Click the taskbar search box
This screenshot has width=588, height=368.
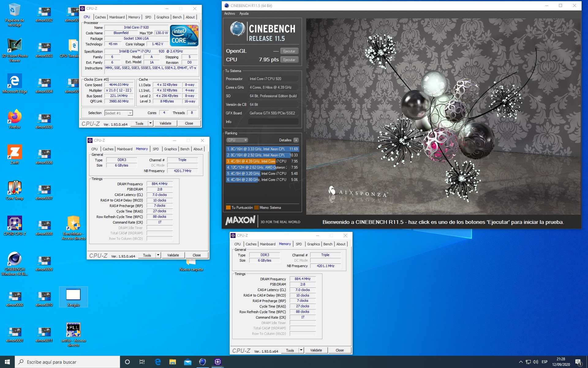67,362
